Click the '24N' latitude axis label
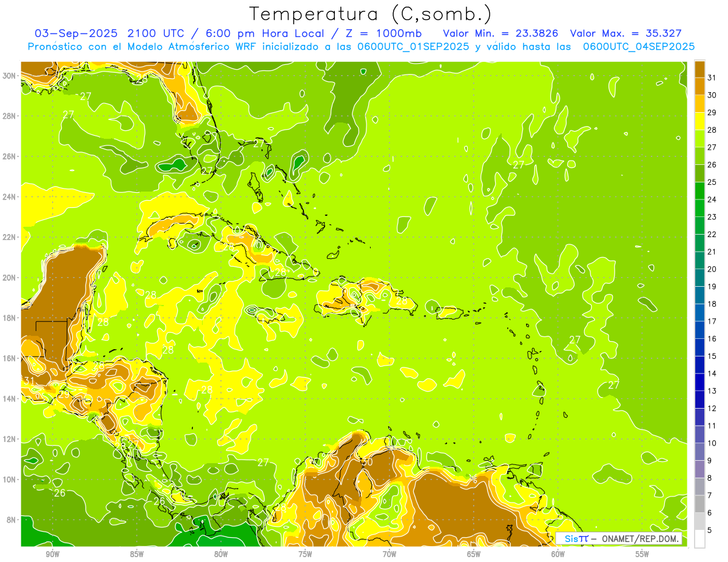Screen dimensions: 728x562 click(10, 196)
